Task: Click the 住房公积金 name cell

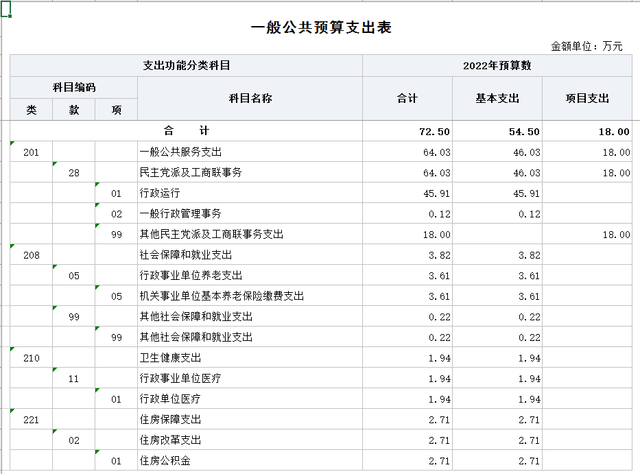Action: (250, 461)
